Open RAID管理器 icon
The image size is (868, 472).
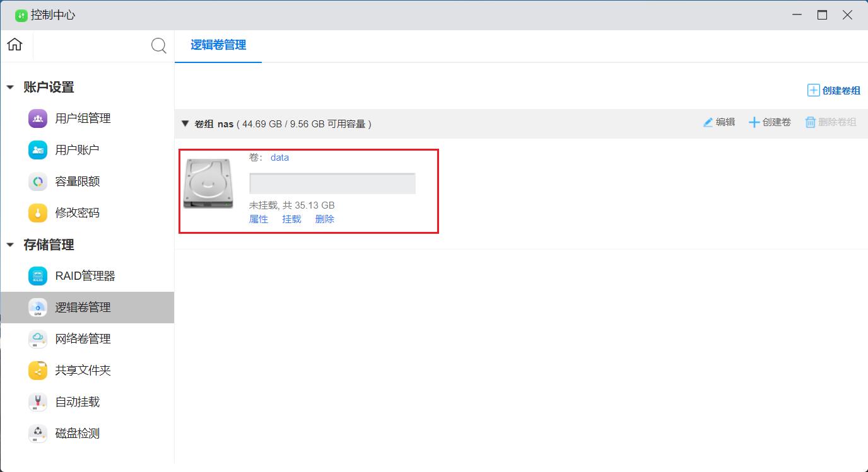38,276
